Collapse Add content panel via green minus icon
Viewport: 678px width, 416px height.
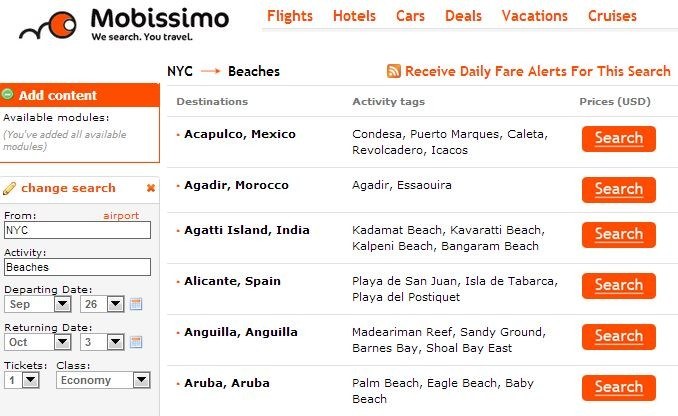7,94
